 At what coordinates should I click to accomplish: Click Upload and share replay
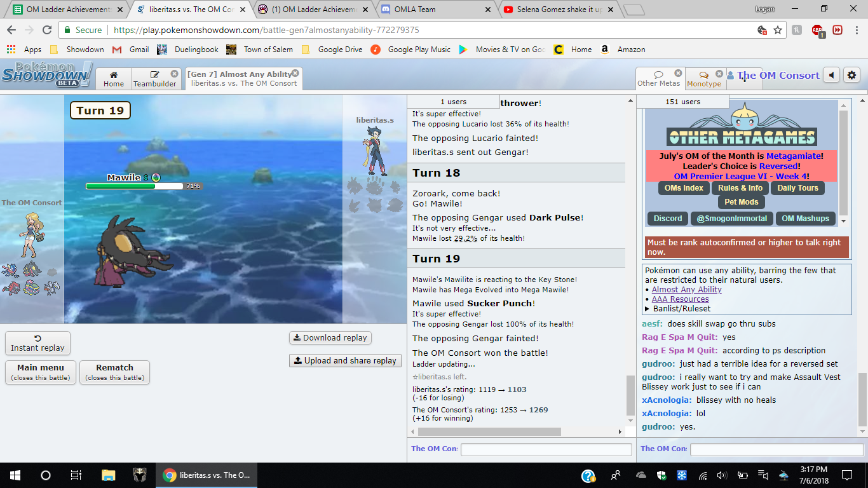pyautogui.click(x=345, y=360)
